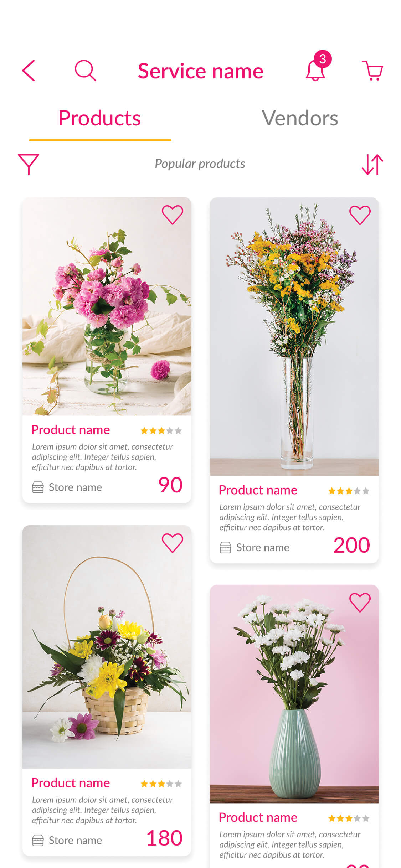Switch to the Vendors tab
The width and height of the screenshot is (401, 868).
300,118
